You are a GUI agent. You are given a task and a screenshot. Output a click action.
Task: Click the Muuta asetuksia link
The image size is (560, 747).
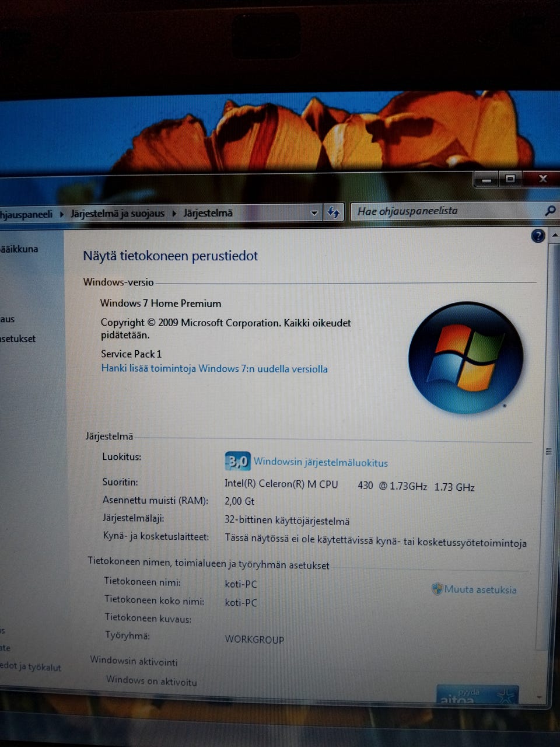(480, 589)
